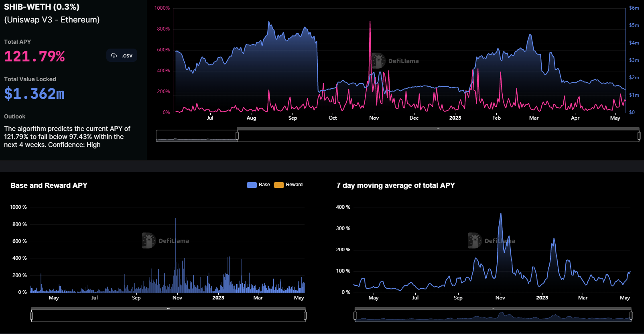
Task: Click unselected area left of main zoom range
Action: [196, 136]
